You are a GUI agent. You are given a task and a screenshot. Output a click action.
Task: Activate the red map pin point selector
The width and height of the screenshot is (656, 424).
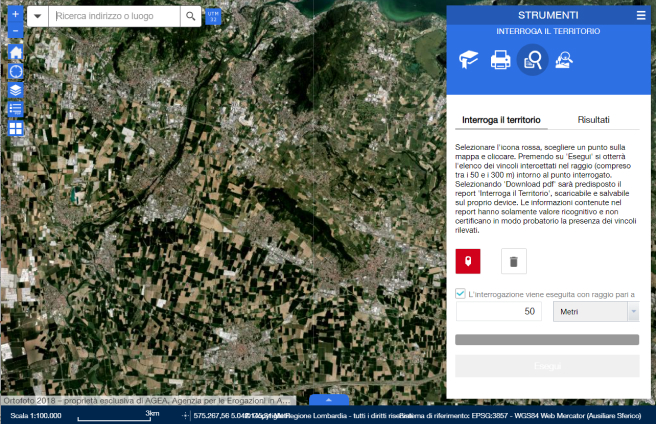coord(468,261)
